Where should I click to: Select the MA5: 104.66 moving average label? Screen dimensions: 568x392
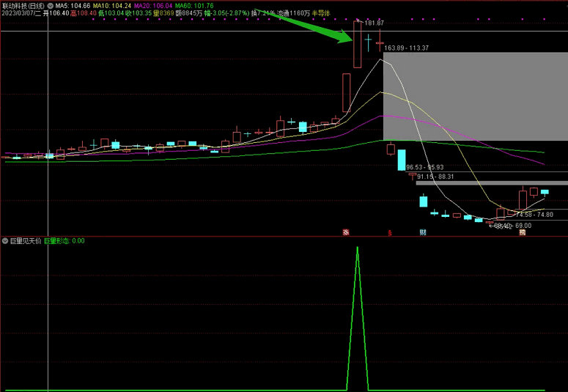coord(73,6)
